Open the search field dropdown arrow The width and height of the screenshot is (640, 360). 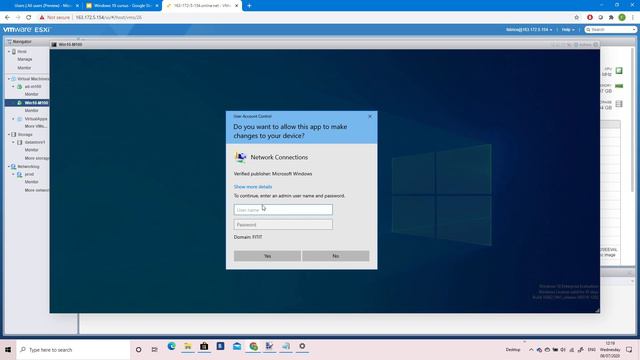coord(634,30)
